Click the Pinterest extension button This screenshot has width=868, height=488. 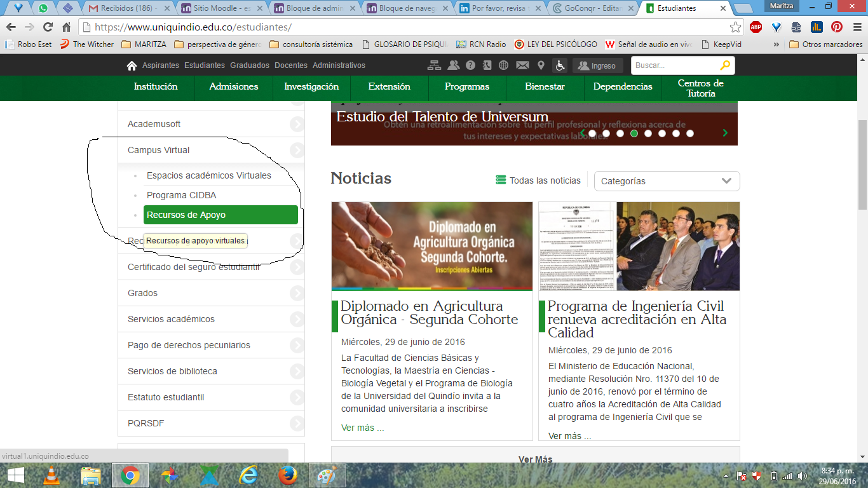tap(837, 27)
